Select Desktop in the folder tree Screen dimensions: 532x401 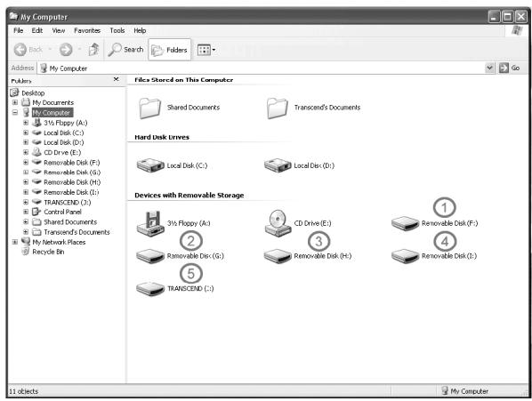coord(33,92)
